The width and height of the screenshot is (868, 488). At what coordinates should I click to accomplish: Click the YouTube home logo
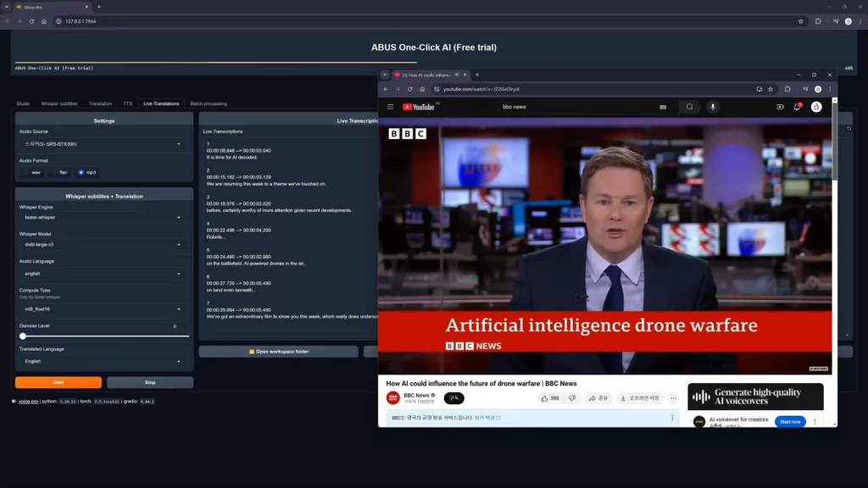coord(419,106)
